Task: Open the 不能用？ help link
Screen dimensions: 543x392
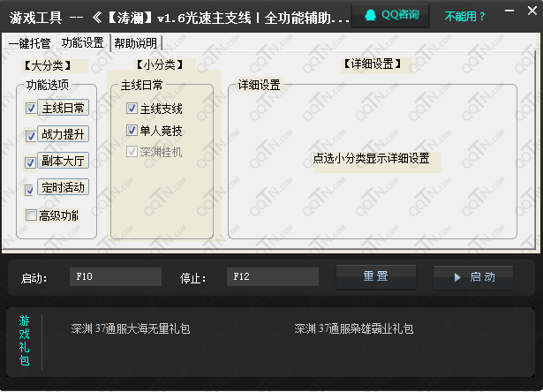Action: click(465, 16)
